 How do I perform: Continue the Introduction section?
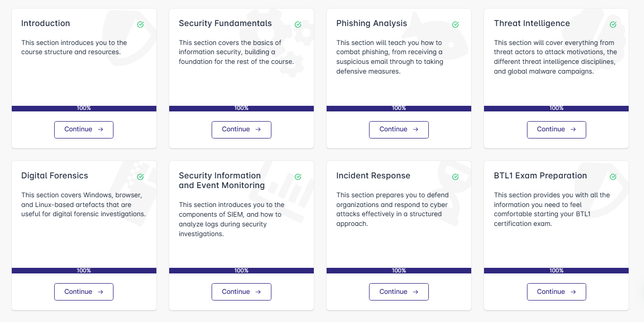[x=84, y=130]
